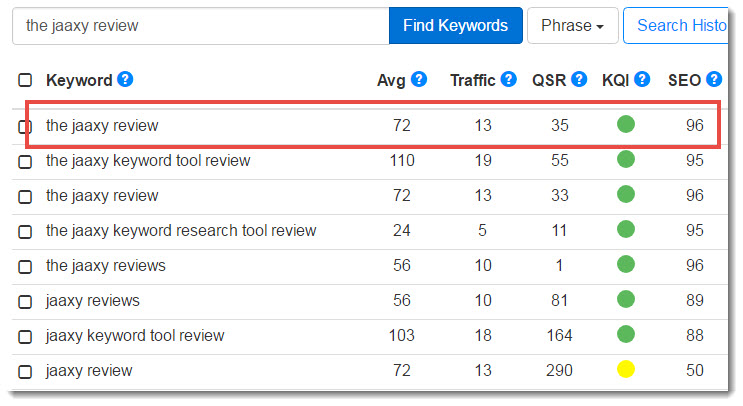Click the Find Keywords button
This screenshot has width=743, height=406.
tap(455, 26)
